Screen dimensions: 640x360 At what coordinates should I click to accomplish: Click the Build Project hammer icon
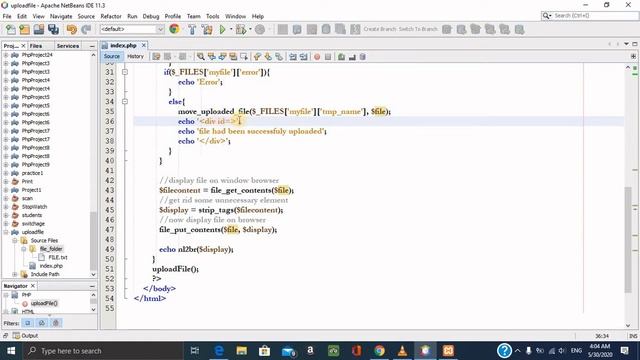[x=192, y=29]
